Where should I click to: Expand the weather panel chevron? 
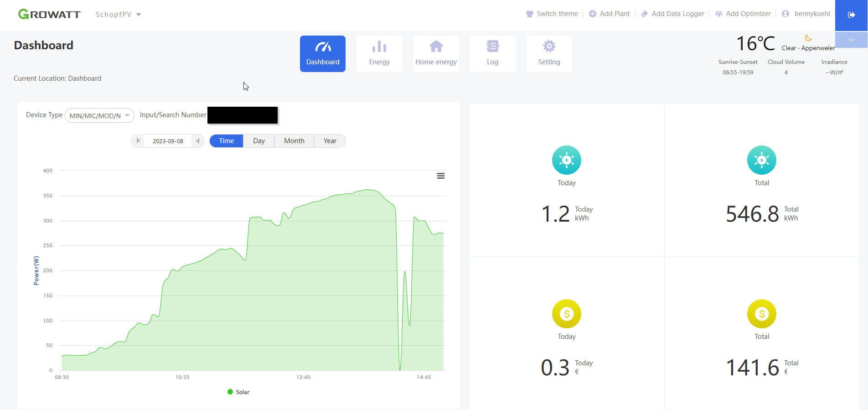click(x=851, y=40)
